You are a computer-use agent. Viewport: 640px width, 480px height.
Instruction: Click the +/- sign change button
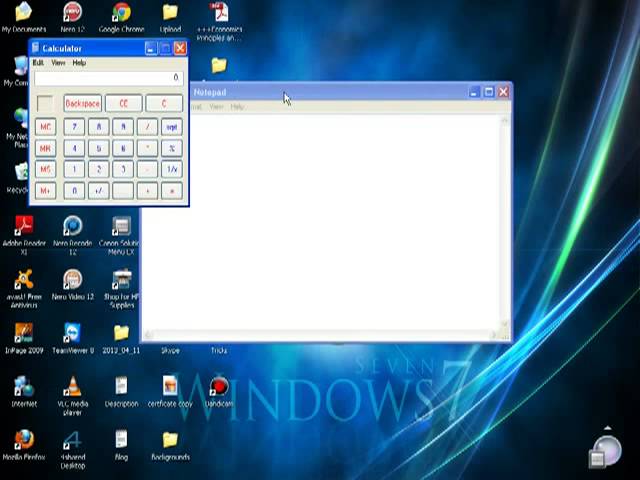[99, 191]
